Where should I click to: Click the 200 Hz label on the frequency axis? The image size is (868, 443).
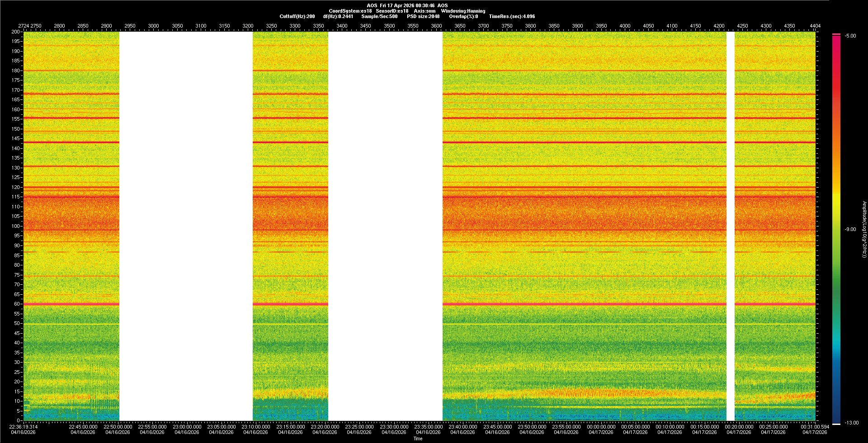click(x=15, y=32)
